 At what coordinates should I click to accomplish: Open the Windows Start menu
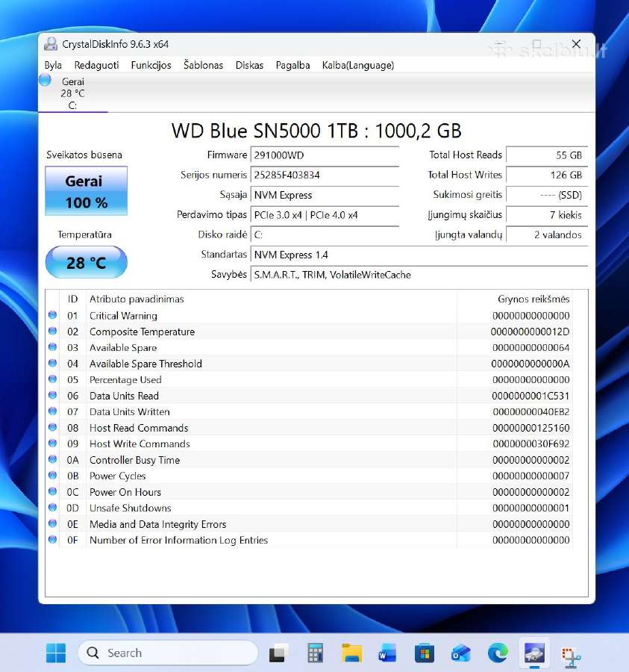(56, 653)
